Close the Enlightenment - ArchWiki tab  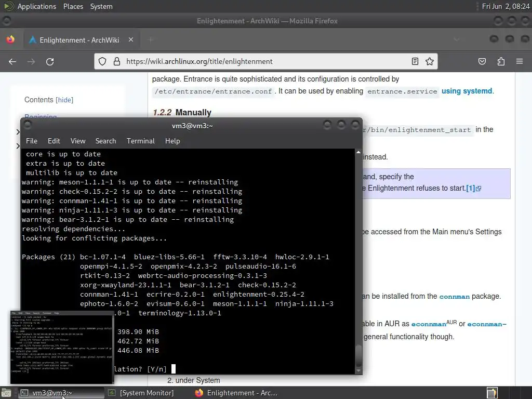pos(130,39)
